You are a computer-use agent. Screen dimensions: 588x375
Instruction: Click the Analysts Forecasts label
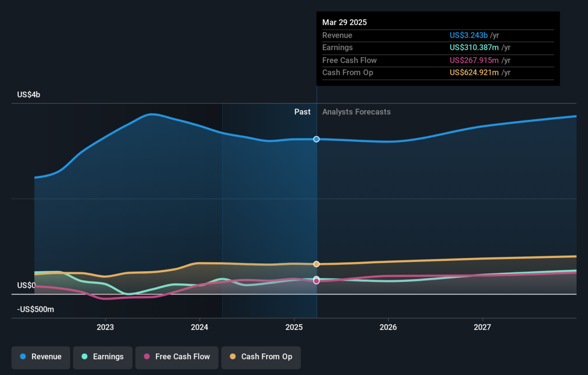(x=357, y=112)
